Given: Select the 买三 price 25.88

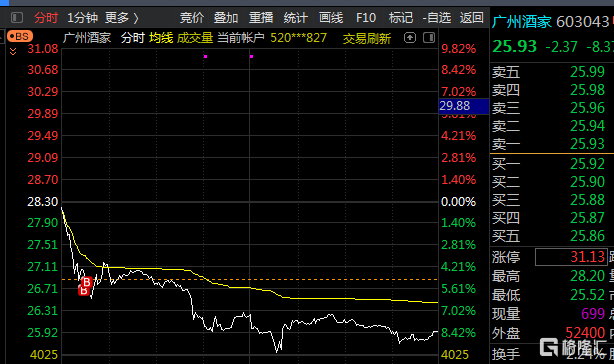Looking at the screenshot, I should pyautogui.click(x=587, y=200).
